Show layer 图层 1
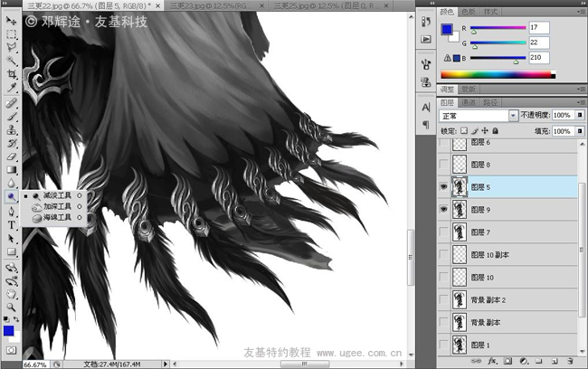The height and width of the screenshot is (369, 588). click(x=443, y=345)
